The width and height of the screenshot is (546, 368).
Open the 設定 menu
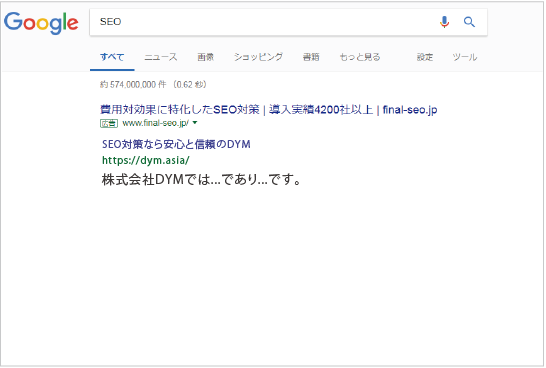(425, 57)
